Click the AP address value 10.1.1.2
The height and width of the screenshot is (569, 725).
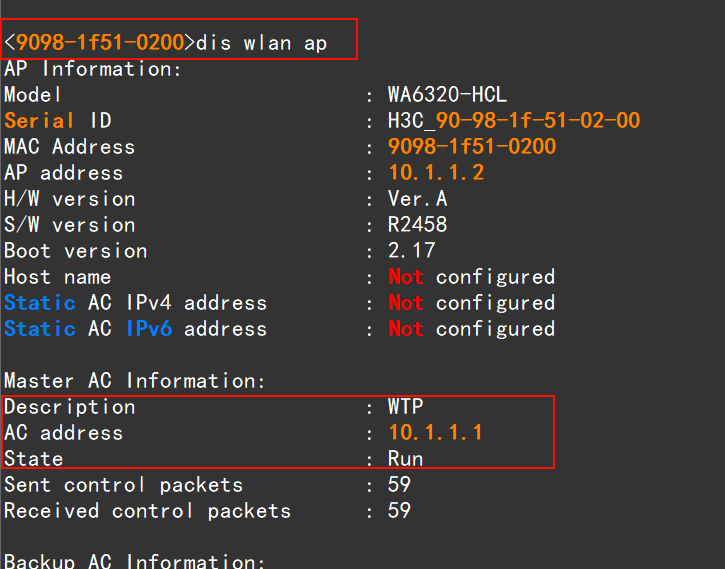pos(436,173)
